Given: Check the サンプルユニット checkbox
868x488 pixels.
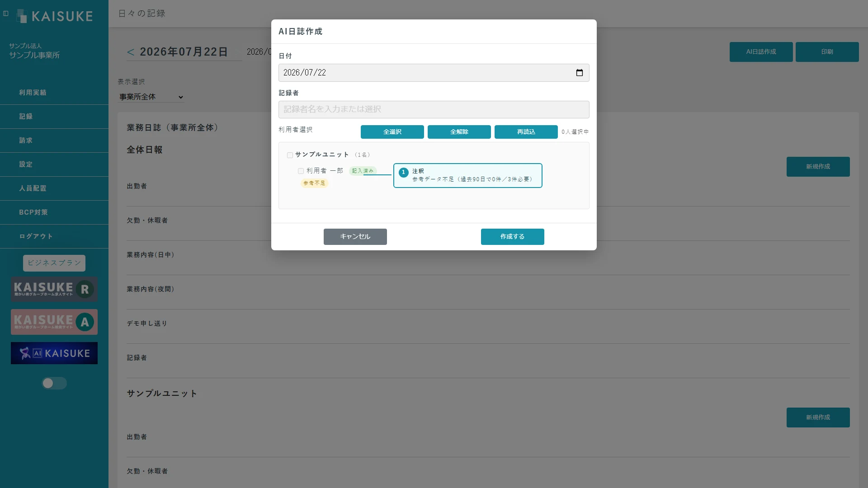Looking at the screenshot, I should click(290, 155).
